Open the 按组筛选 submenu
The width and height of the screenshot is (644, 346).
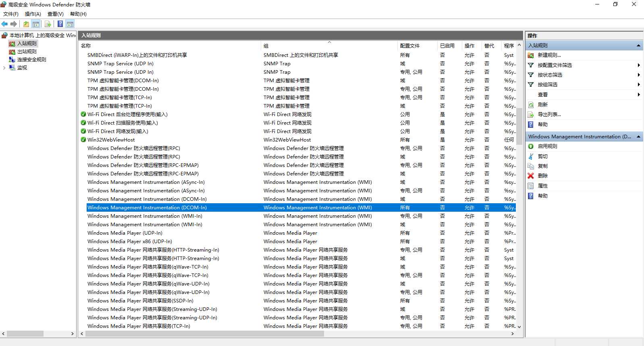tap(584, 85)
